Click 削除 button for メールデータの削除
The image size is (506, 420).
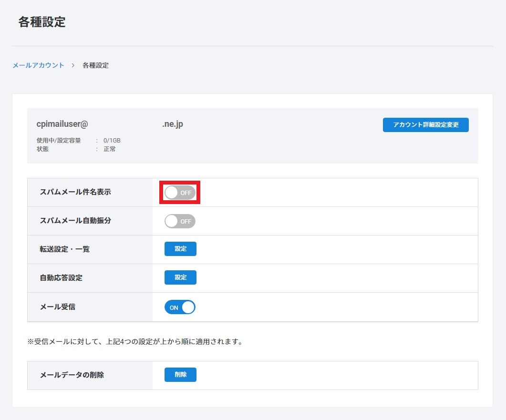pyautogui.click(x=180, y=375)
